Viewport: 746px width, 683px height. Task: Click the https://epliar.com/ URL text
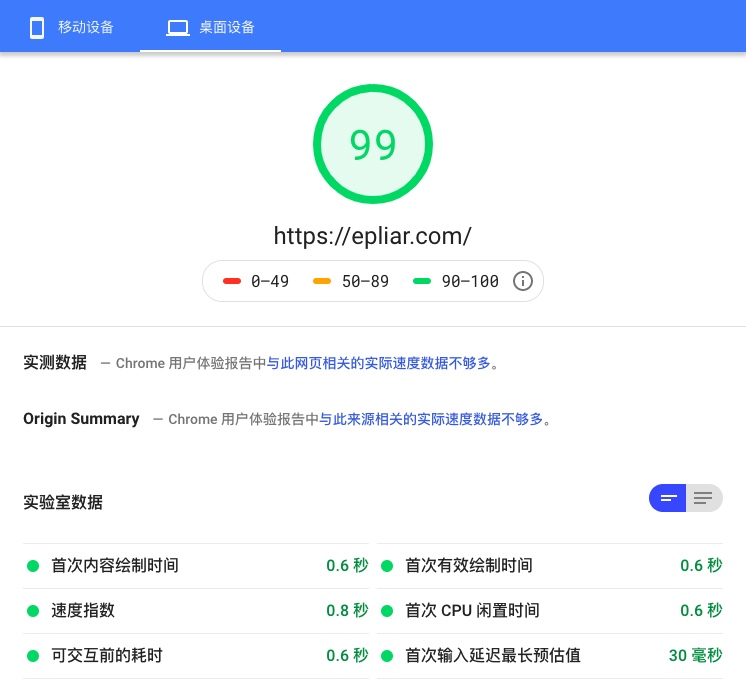tap(373, 236)
